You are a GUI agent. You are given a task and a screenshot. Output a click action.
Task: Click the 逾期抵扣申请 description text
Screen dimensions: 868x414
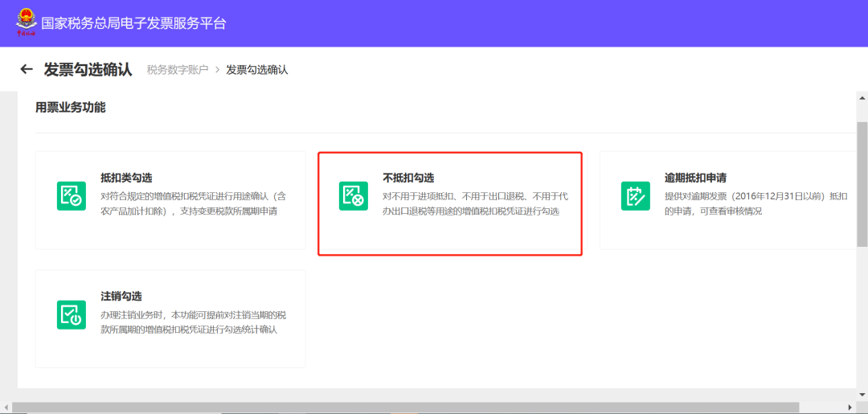point(755,203)
